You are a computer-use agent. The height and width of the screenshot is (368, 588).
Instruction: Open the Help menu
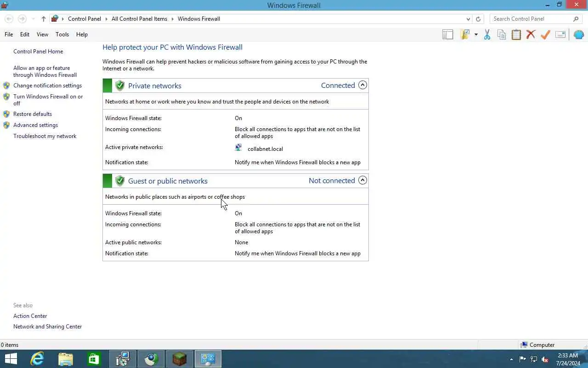tap(82, 34)
